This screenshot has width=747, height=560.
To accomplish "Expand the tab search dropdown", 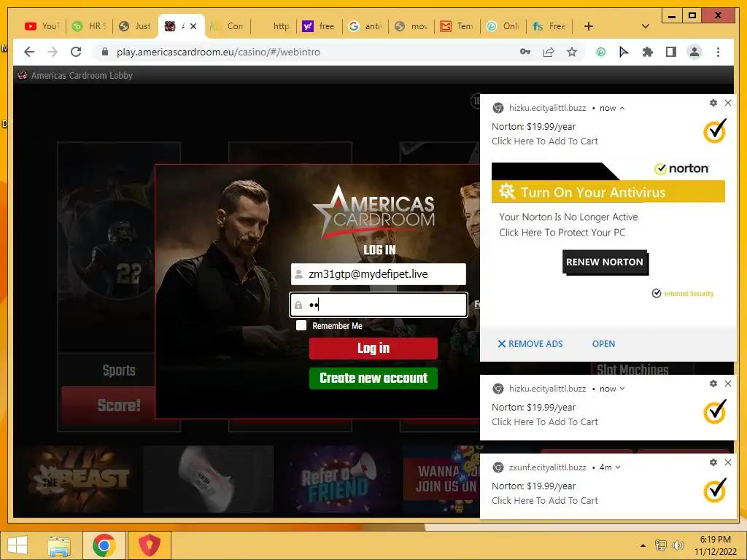I will [x=646, y=26].
